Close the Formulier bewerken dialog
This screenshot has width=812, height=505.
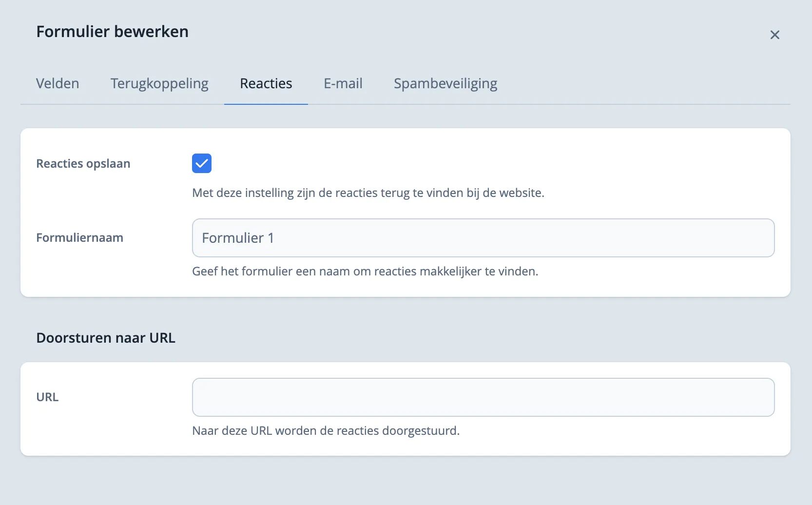coord(775,35)
